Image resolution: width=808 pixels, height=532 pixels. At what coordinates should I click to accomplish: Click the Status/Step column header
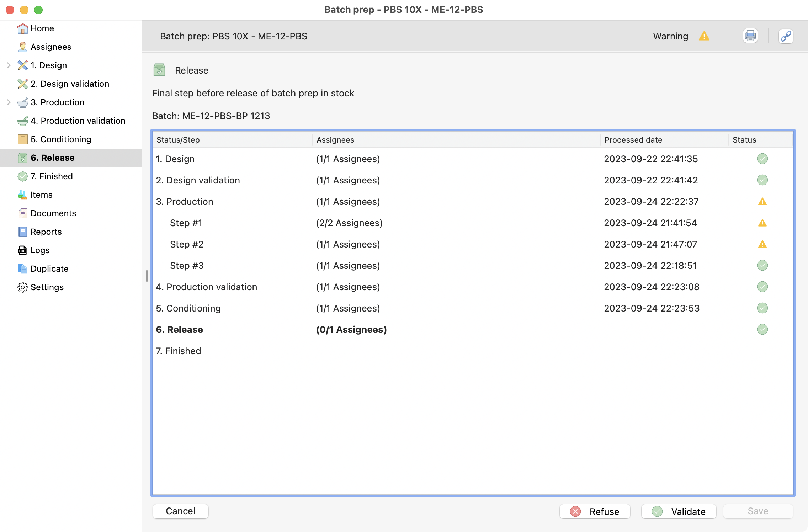233,140
